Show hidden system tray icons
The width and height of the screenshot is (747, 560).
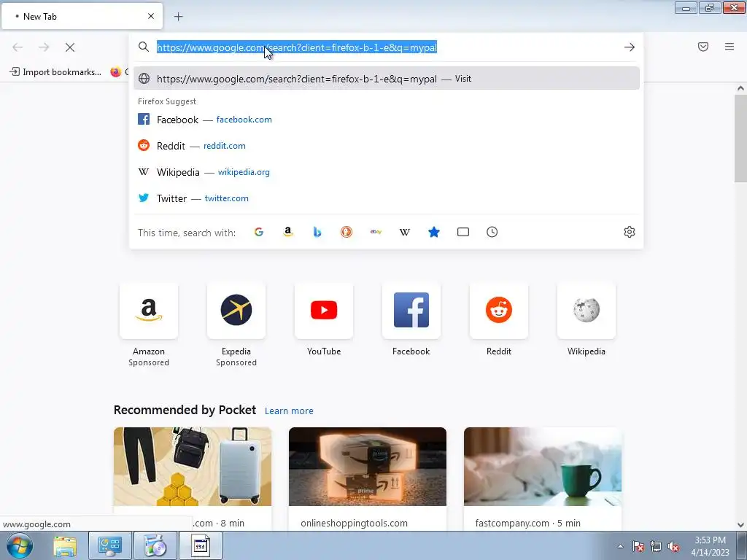pos(620,546)
